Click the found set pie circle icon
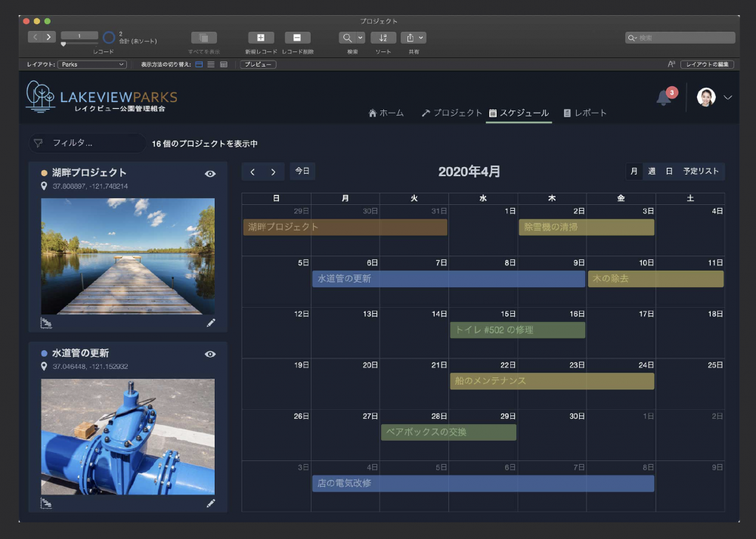The height and width of the screenshot is (539, 756). coord(110,37)
